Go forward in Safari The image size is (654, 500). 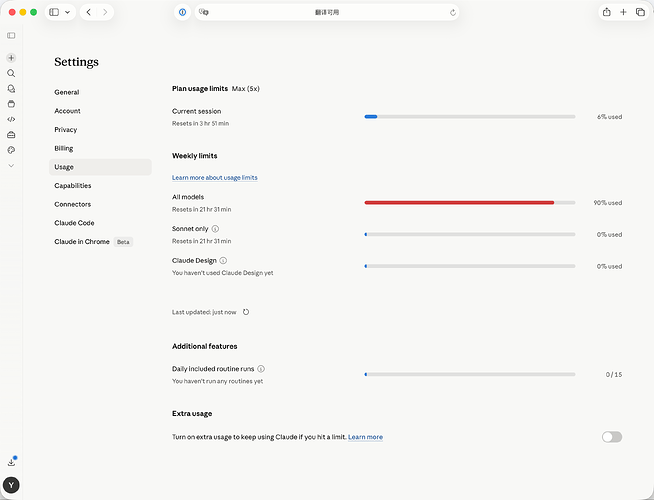tap(105, 12)
